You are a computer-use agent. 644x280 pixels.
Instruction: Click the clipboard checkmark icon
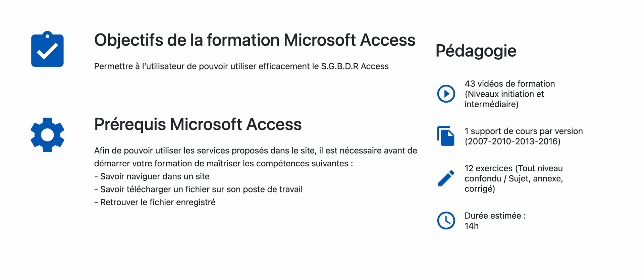47,49
